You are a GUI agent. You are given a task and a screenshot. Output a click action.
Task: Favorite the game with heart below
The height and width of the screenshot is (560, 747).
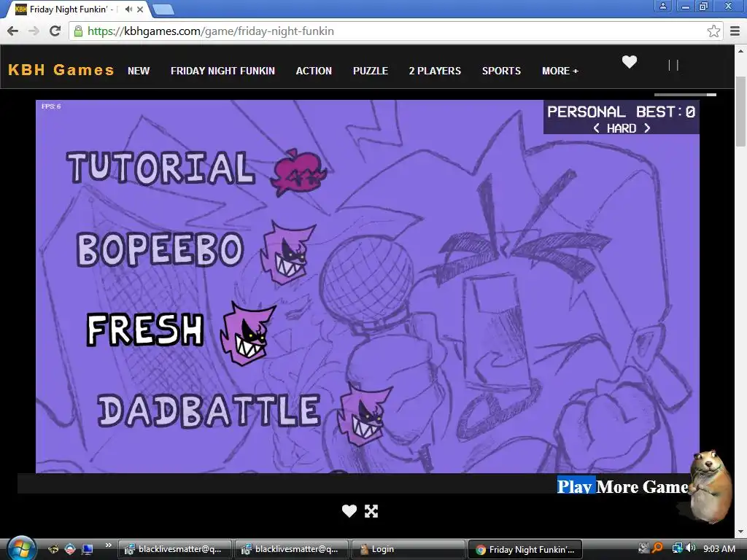(x=349, y=511)
